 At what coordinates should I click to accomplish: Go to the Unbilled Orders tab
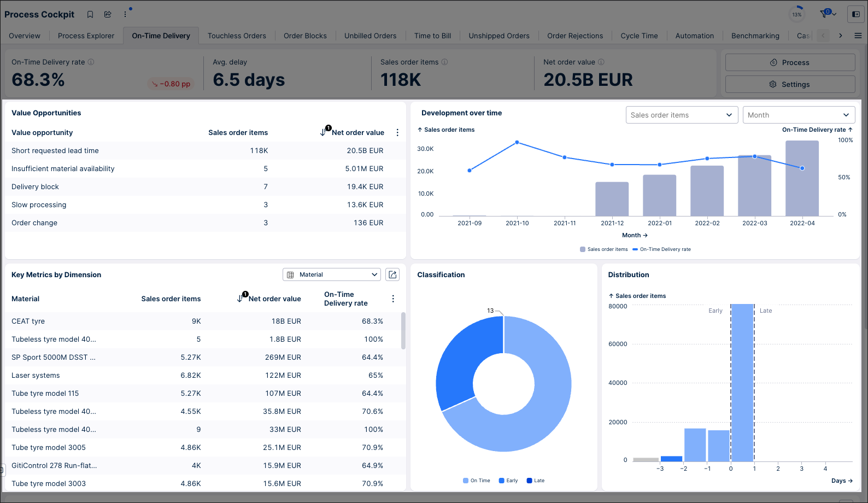[x=370, y=36]
